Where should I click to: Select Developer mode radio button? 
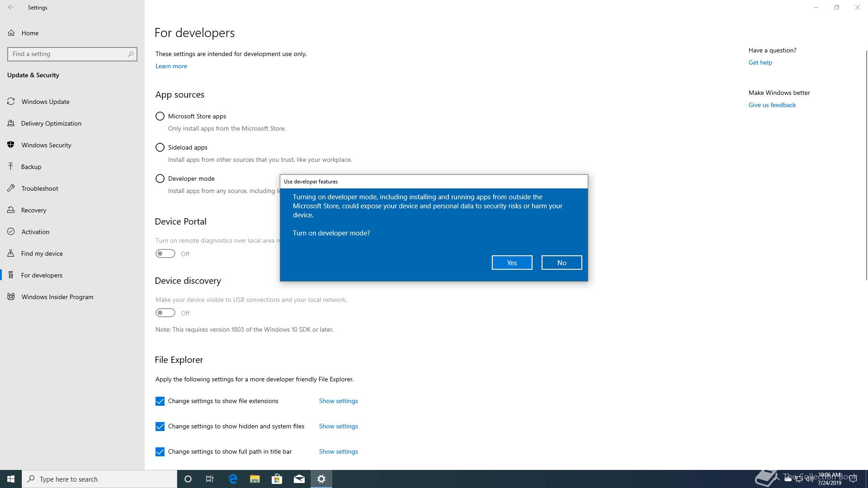[x=160, y=178]
